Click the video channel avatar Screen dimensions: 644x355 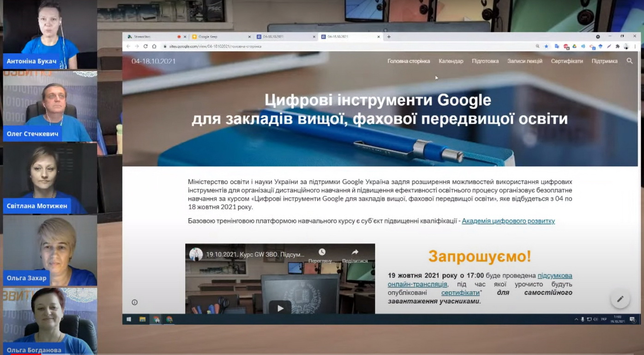[196, 254]
